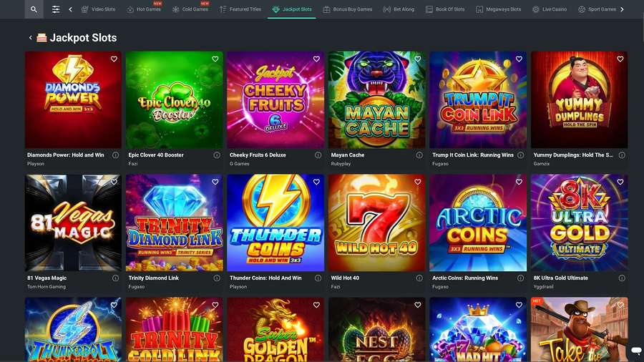
Task: Launch the Arctic Coins game thumbnail
Action: pos(478,223)
